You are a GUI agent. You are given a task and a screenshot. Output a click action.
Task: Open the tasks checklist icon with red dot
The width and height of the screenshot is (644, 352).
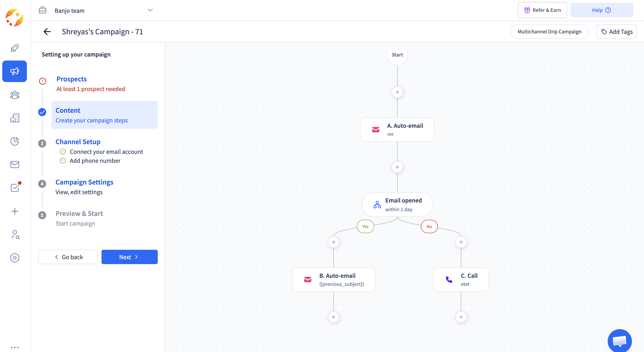[x=15, y=188]
